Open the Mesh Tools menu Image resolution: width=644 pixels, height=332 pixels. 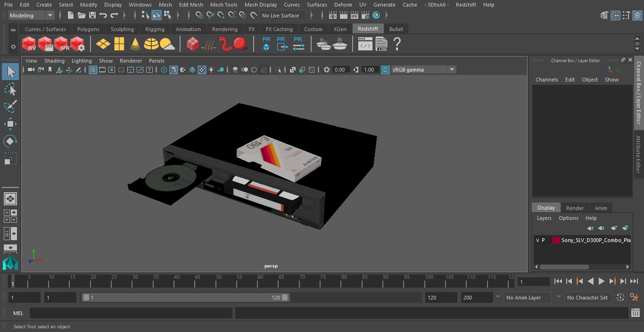click(x=223, y=5)
